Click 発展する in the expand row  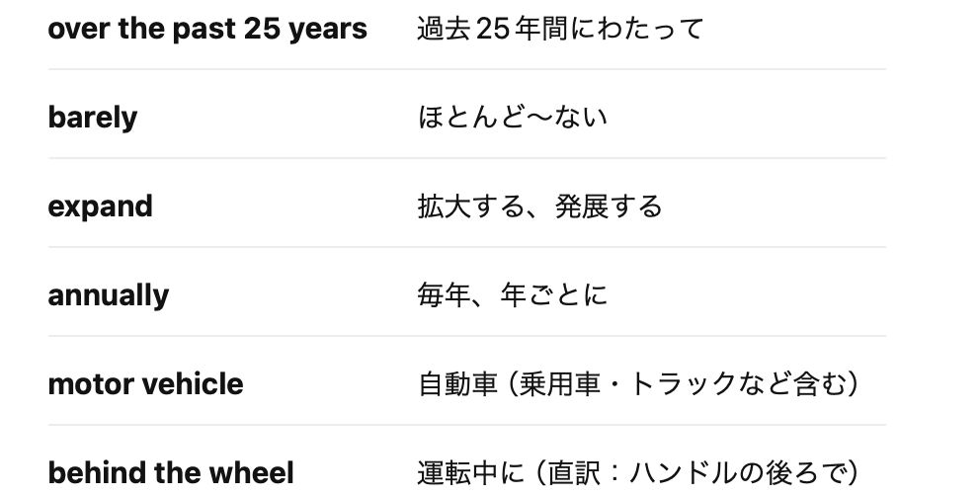tap(609, 207)
